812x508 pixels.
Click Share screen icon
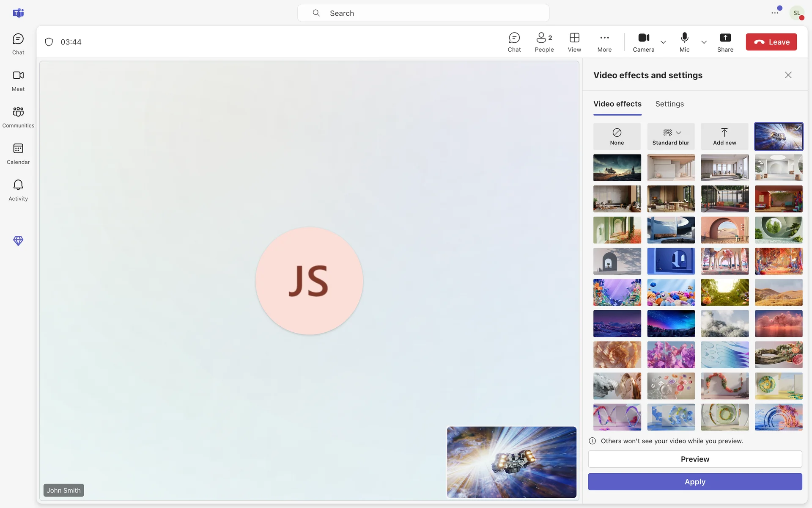click(x=725, y=42)
